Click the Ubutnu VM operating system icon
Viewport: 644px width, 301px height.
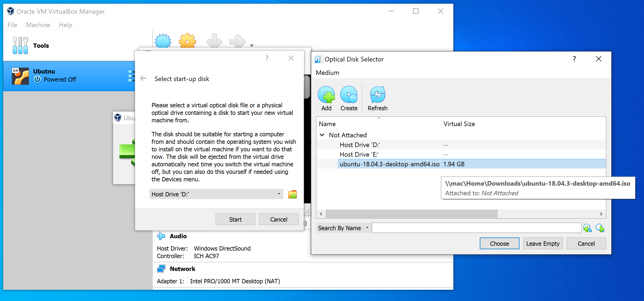click(x=20, y=76)
